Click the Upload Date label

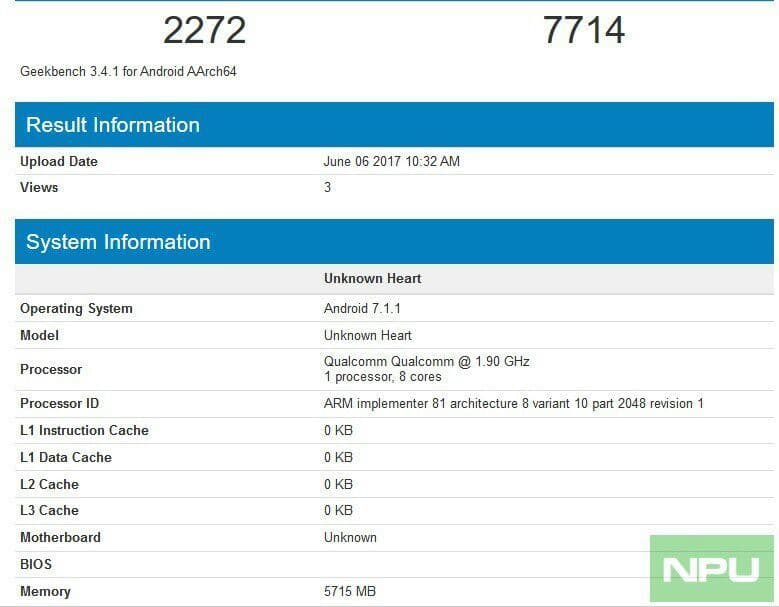coord(59,161)
